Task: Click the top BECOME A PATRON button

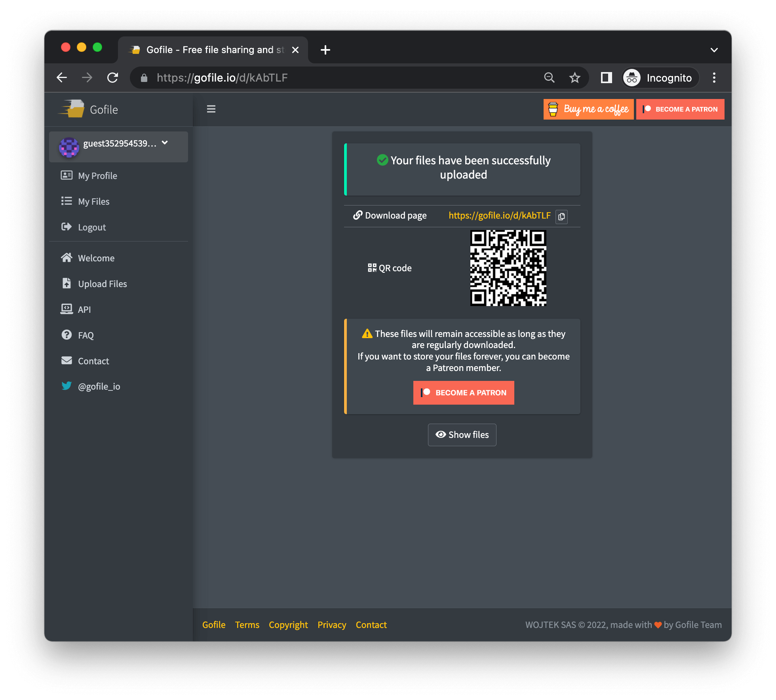Action: (680, 109)
